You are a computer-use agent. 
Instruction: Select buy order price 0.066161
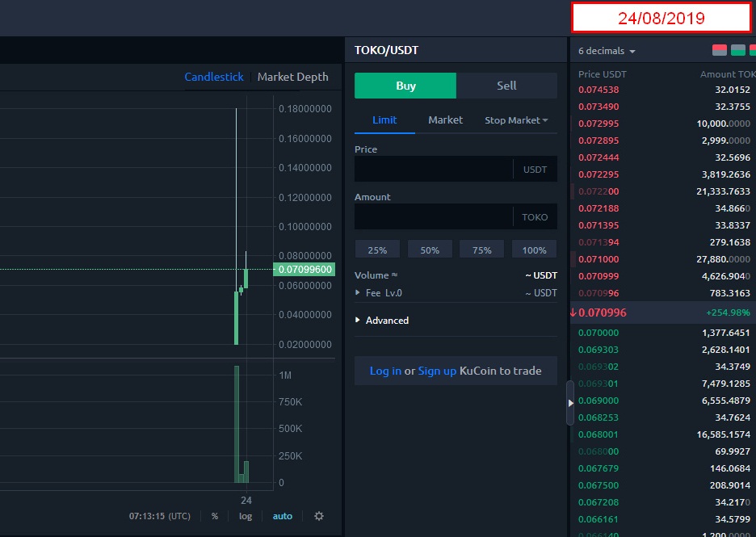point(598,519)
